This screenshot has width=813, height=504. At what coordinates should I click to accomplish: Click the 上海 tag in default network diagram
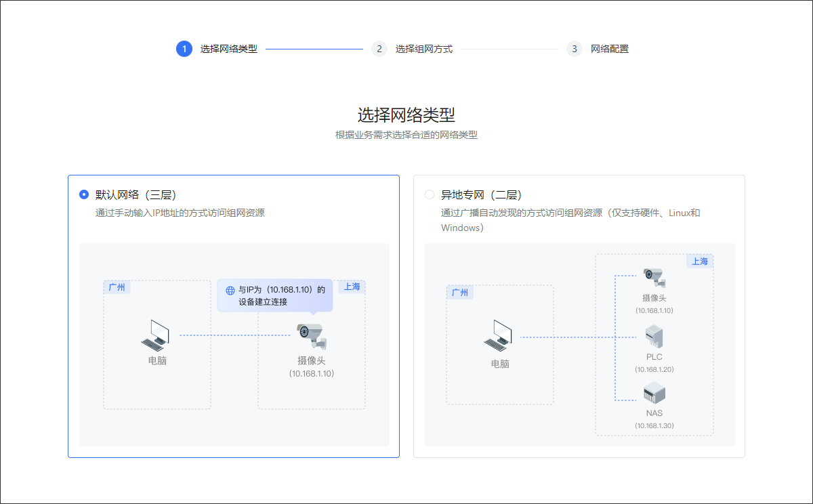pyautogui.click(x=352, y=287)
